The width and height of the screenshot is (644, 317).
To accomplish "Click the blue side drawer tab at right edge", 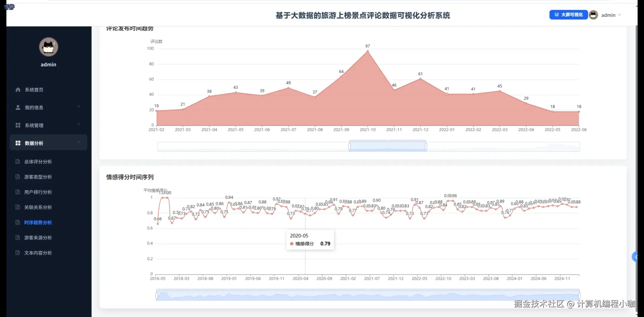I will coord(635,257).
